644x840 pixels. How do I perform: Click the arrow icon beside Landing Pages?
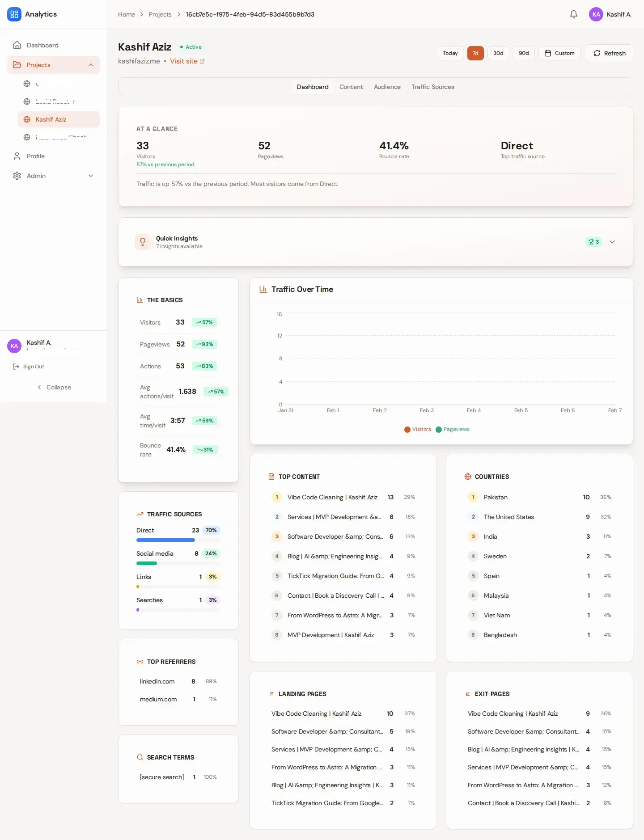click(271, 694)
